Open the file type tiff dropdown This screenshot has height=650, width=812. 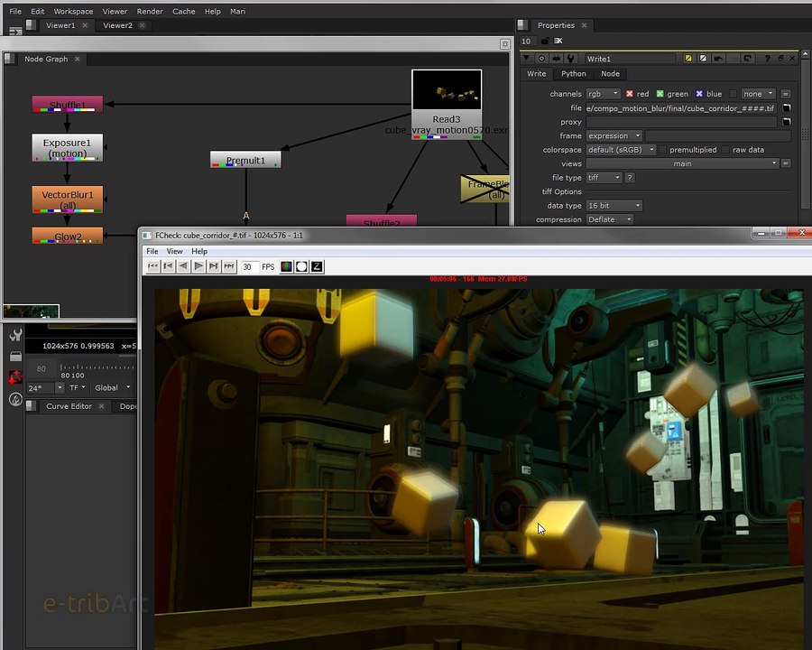(x=604, y=178)
